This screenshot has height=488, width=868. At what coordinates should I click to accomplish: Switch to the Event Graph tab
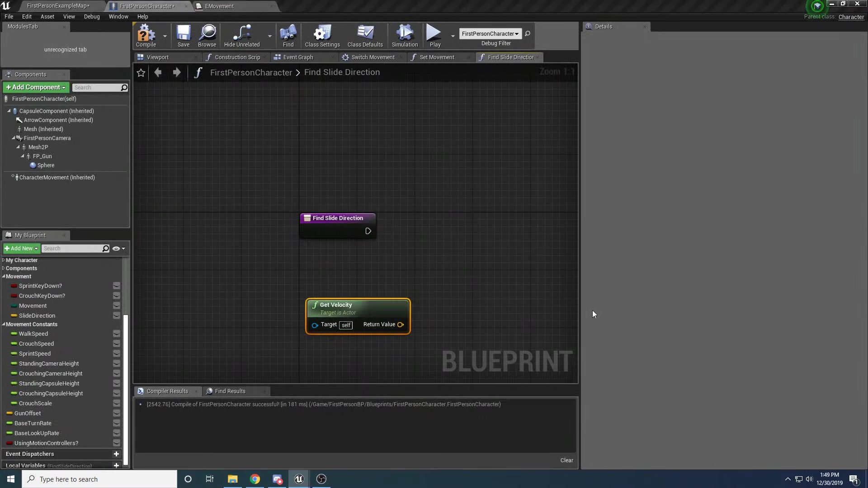pyautogui.click(x=297, y=57)
